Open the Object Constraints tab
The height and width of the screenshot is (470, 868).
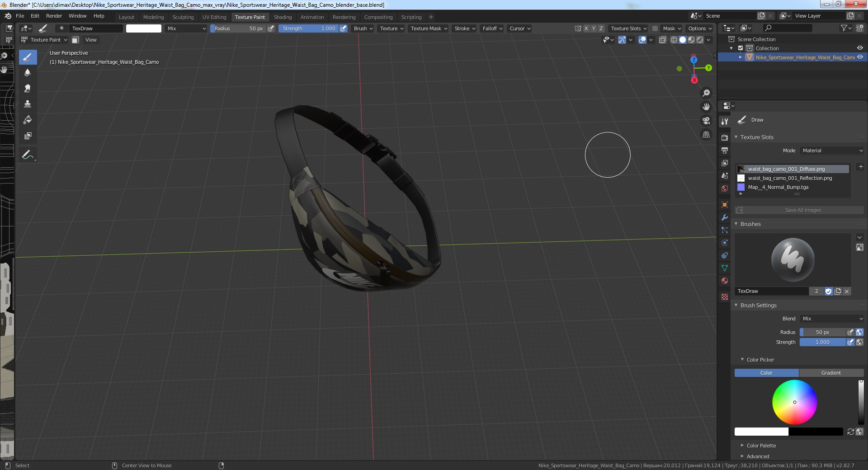[x=725, y=255]
